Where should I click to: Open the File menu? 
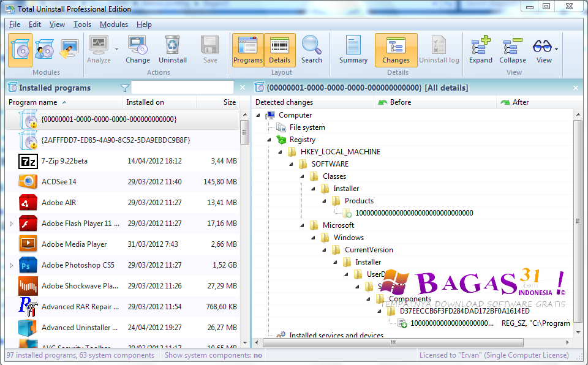click(x=15, y=24)
